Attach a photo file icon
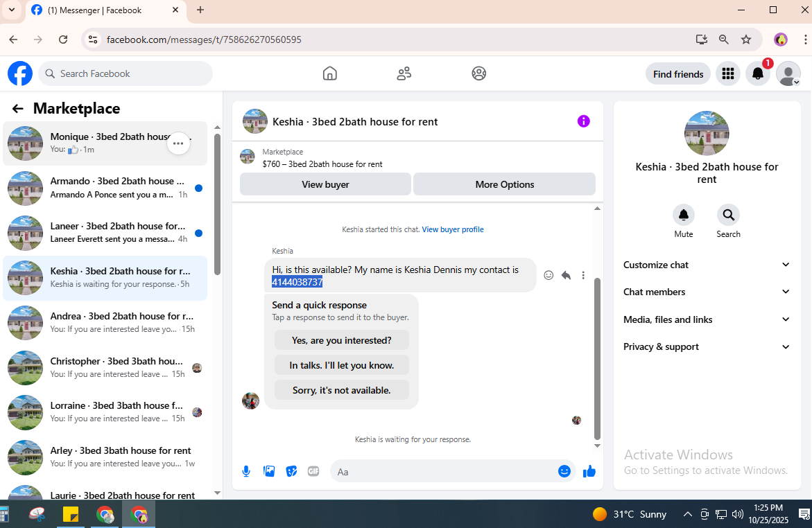812x528 pixels. click(x=269, y=471)
